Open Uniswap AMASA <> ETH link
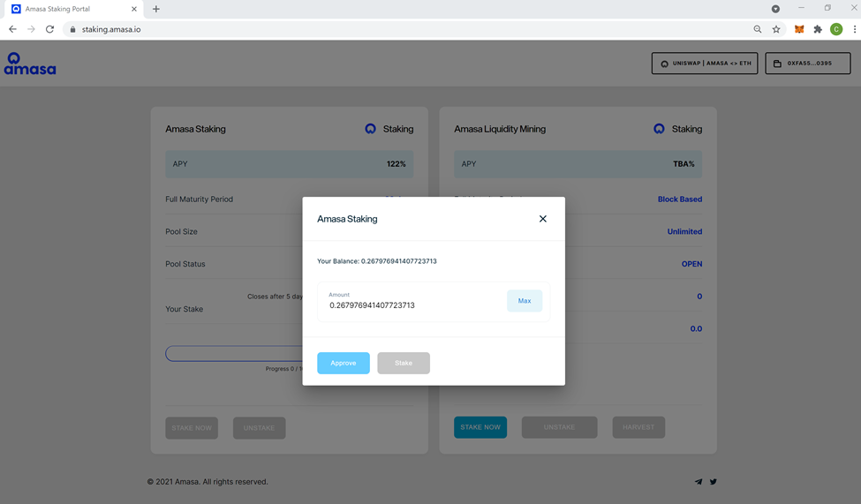861x504 pixels. tap(705, 64)
